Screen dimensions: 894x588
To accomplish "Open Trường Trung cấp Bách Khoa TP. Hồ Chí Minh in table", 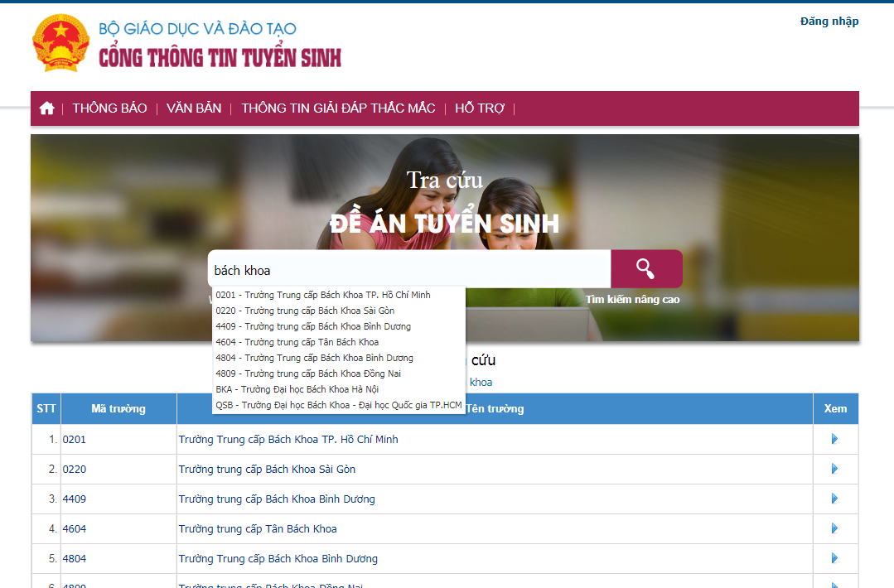I will pyautogui.click(x=288, y=439).
